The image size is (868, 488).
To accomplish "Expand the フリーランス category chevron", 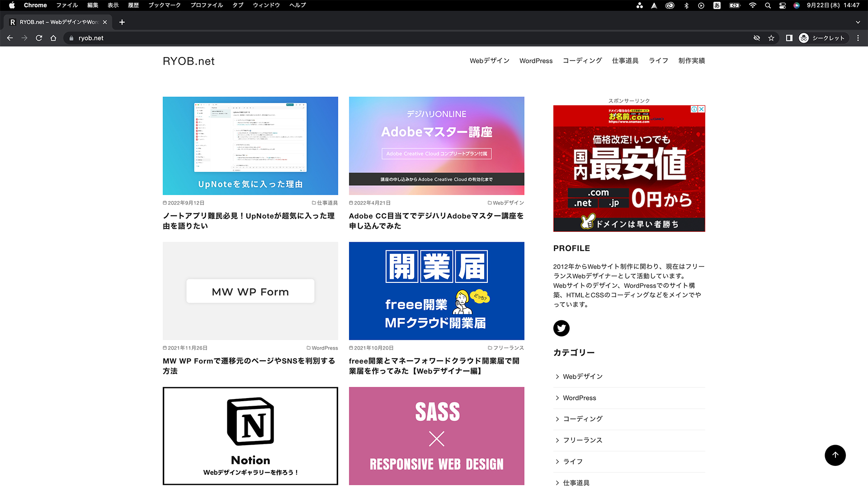I will (557, 440).
